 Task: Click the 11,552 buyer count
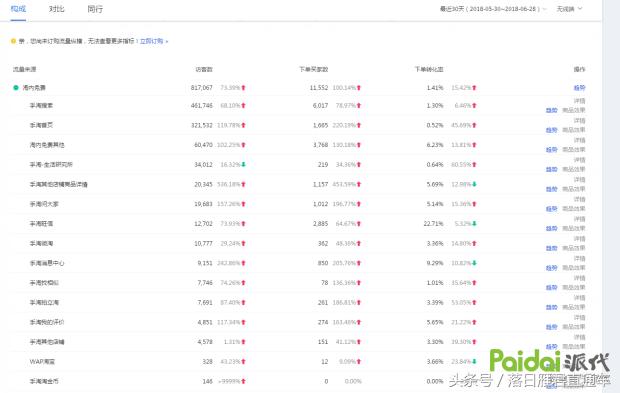pos(319,88)
